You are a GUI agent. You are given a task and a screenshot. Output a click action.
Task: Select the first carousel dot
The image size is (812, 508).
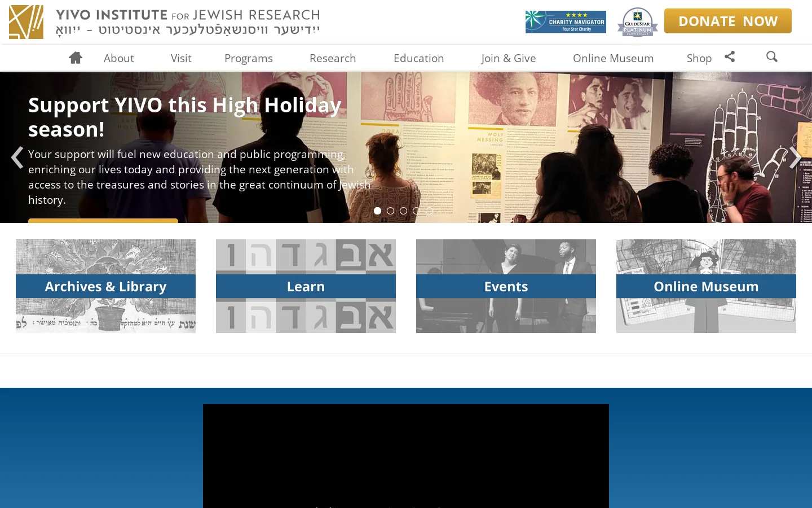click(377, 211)
